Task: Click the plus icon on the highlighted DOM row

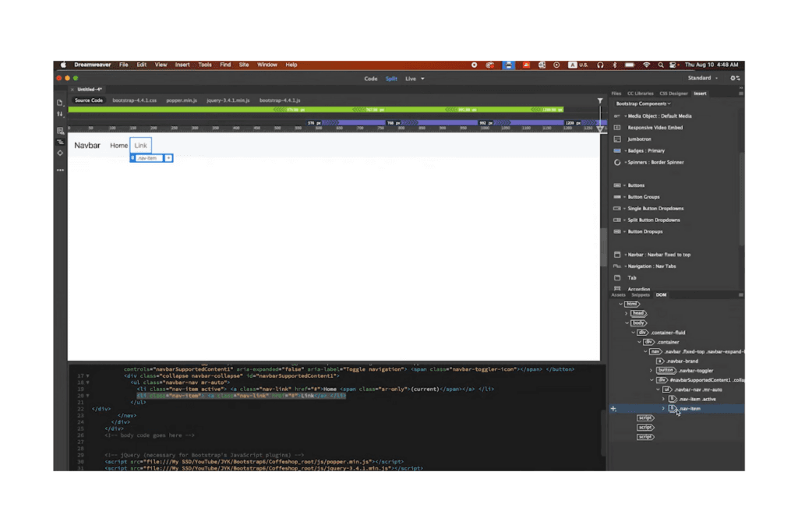Action: click(613, 409)
